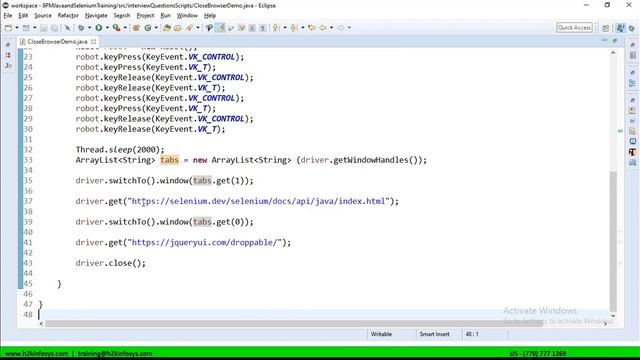Click the selenium.dev URL string on line 37

pyautogui.click(x=259, y=201)
